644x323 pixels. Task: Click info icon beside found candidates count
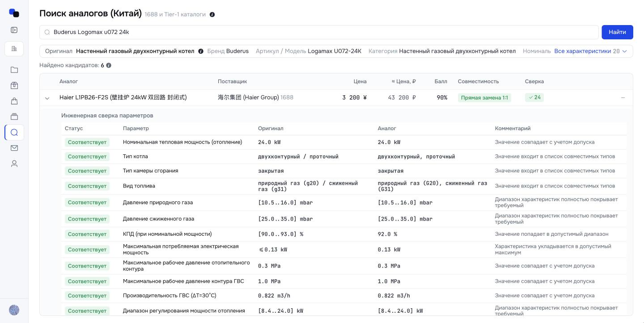109,65
